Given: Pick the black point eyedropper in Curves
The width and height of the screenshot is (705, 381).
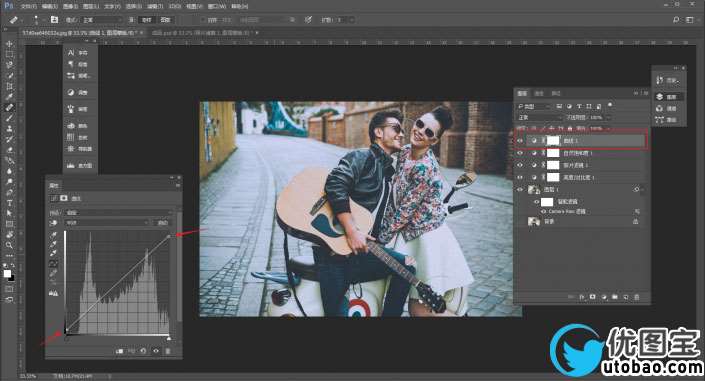Looking at the screenshot, I should (54, 235).
